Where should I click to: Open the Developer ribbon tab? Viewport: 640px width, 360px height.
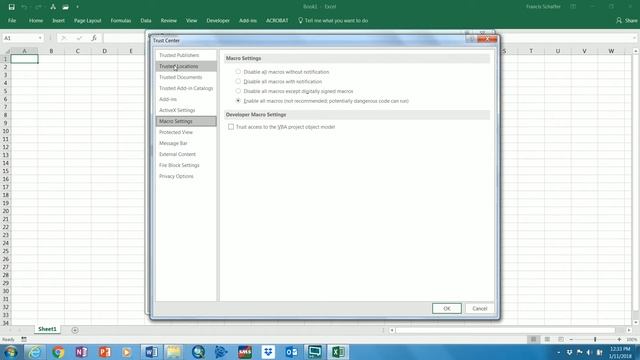(x=218, y=20)
